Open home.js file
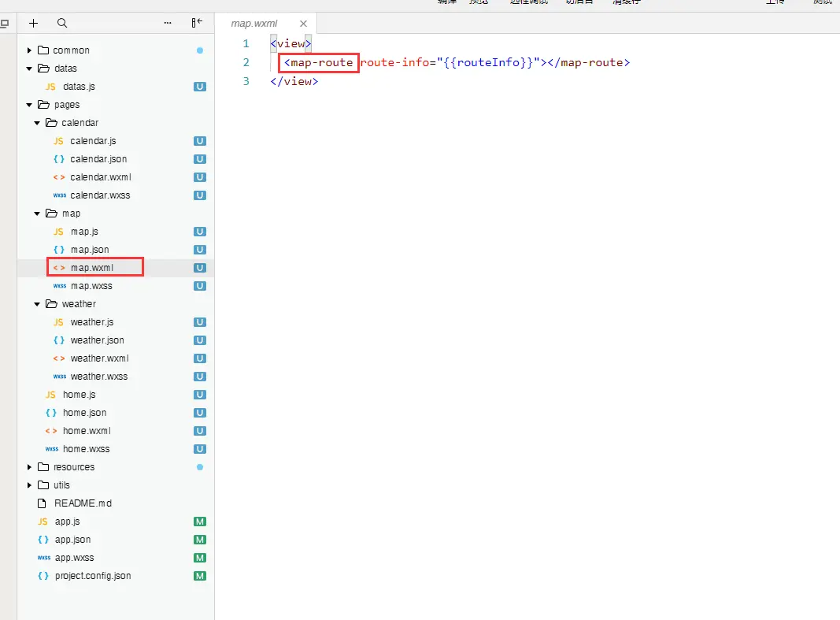The width and height of the screenshot is (840, 620). pyautogui.click(x=80, y=395)
